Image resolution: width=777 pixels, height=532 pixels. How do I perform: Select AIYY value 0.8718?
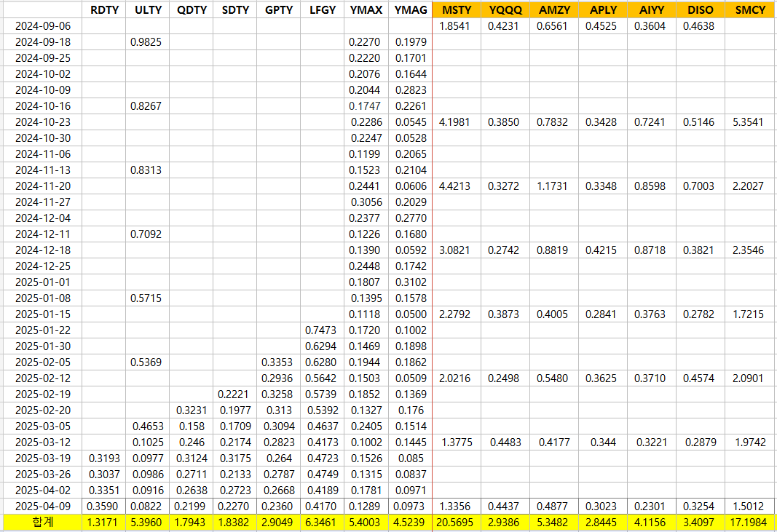pos(651,250)
